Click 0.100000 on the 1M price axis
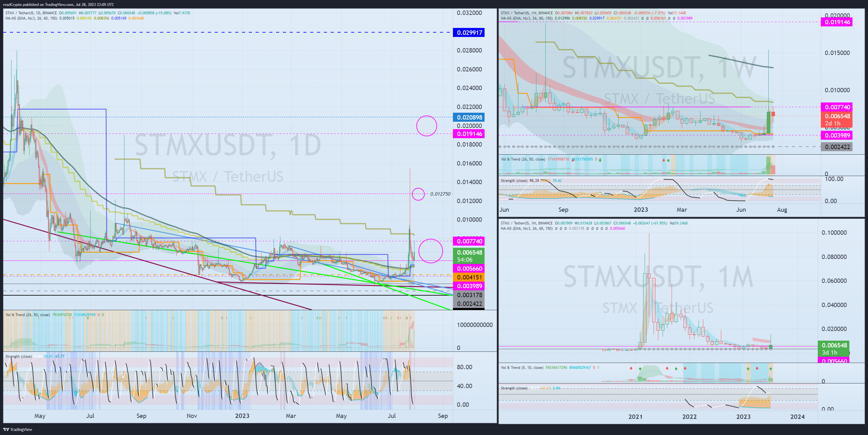868x435 pixels. coord(834,233)
